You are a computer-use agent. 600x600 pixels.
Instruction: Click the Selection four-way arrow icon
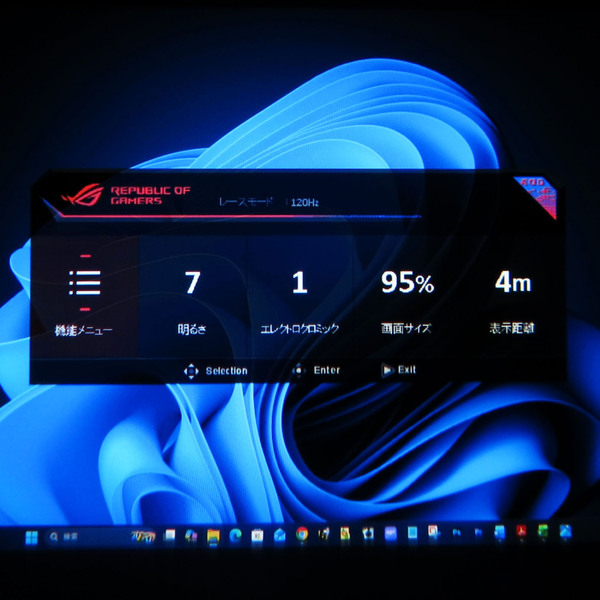click(x=191, y=371)
